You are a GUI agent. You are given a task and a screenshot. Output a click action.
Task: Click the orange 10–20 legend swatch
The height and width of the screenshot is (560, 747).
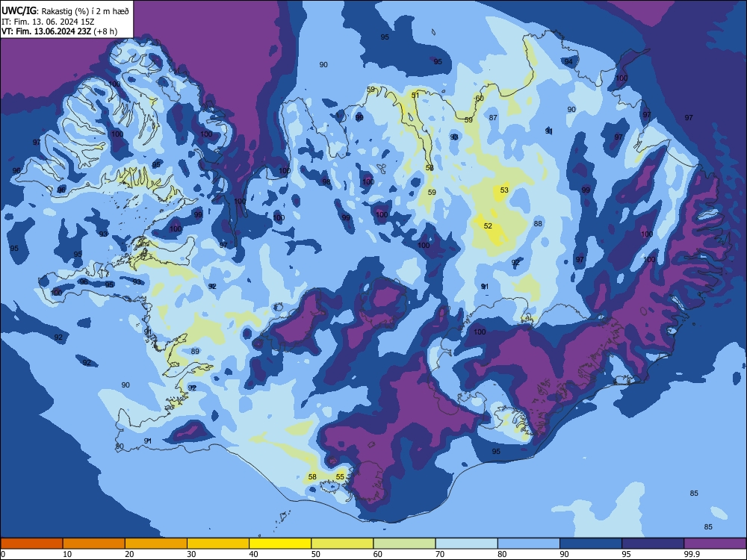coord(94,544)
